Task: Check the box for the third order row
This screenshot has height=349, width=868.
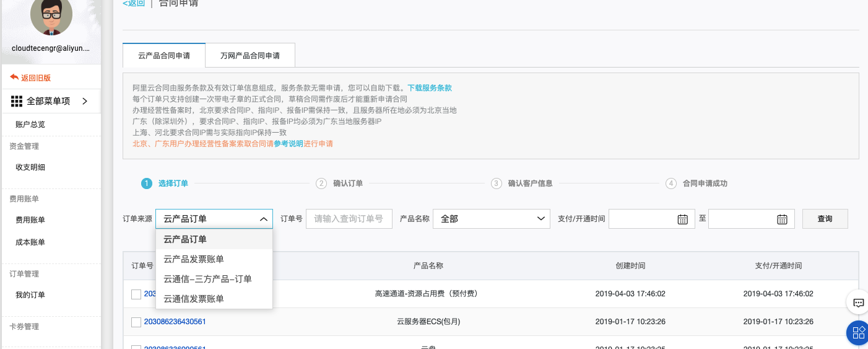Action: pyautogui.click(x=136, y=347)
